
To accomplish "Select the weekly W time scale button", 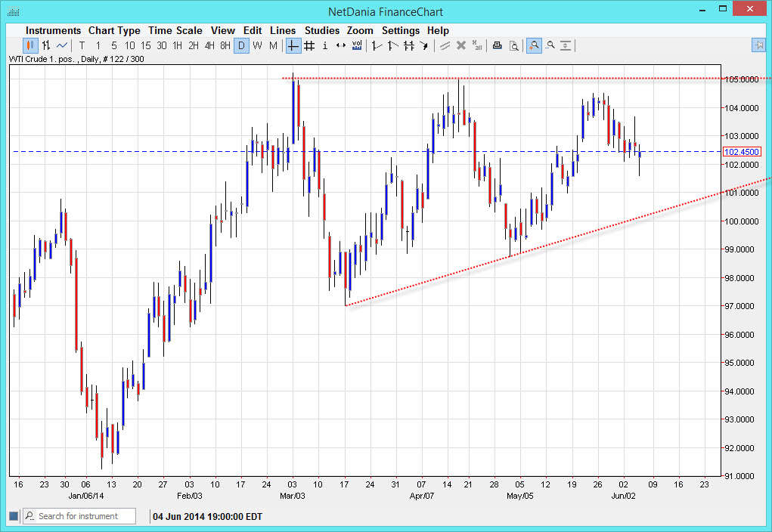I will (x=257, y=45).
